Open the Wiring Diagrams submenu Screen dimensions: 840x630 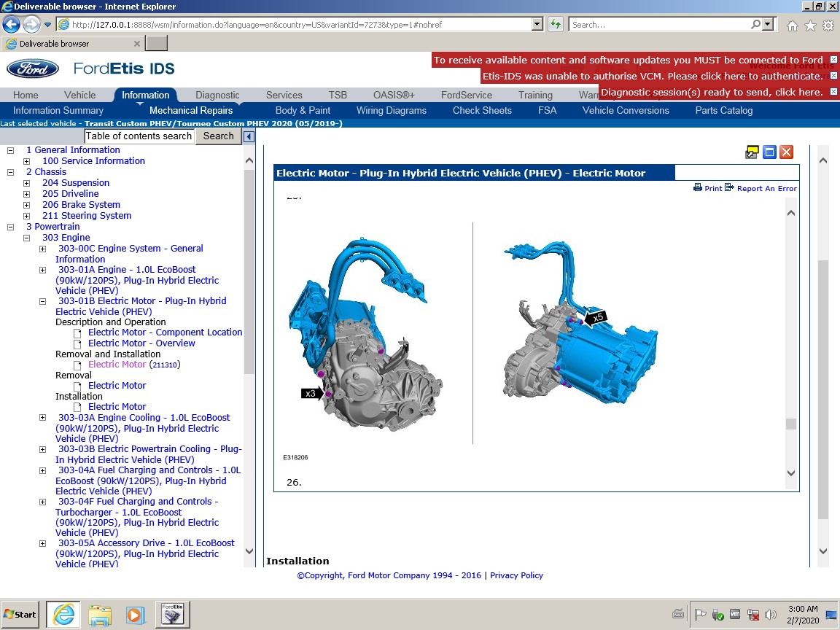391,111
